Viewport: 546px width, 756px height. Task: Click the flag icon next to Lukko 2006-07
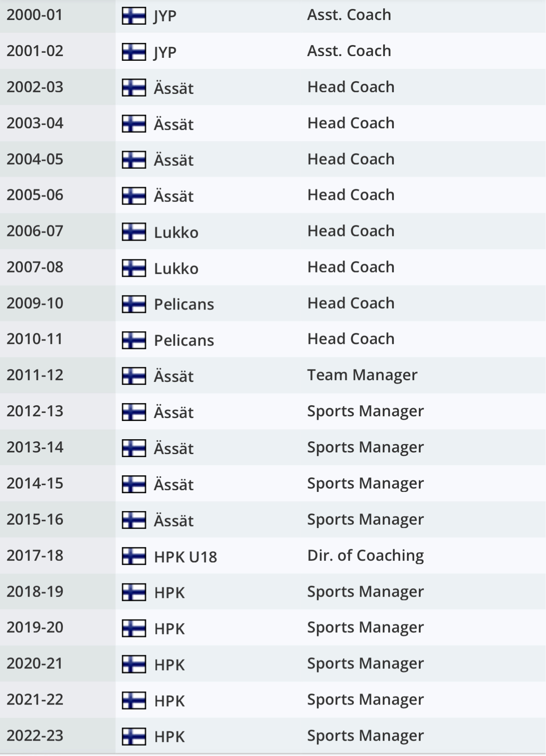click(134, 232)
